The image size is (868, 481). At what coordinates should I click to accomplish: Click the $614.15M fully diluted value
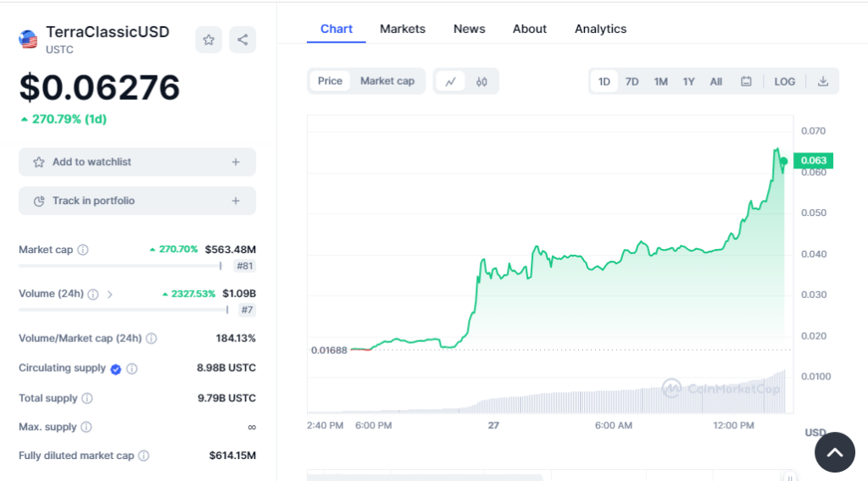click(232, 456)
